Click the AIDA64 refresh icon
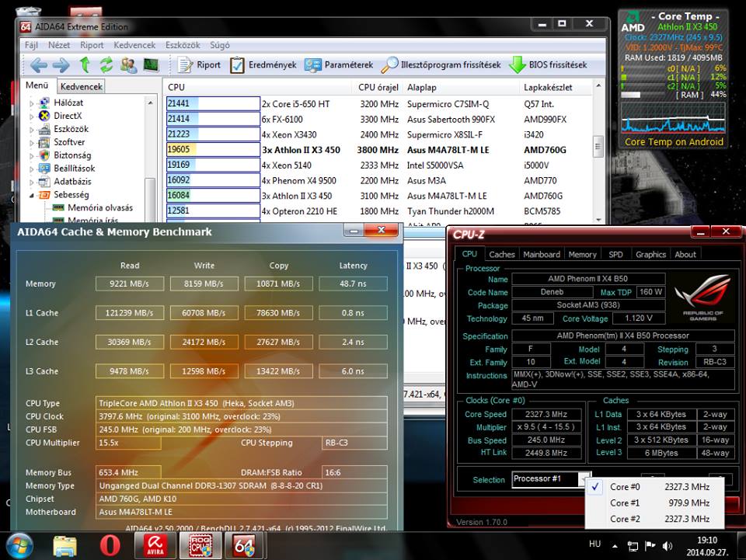The width and height of the screenshot is (746, 560). pyautogui.click(x=106, y=64)
